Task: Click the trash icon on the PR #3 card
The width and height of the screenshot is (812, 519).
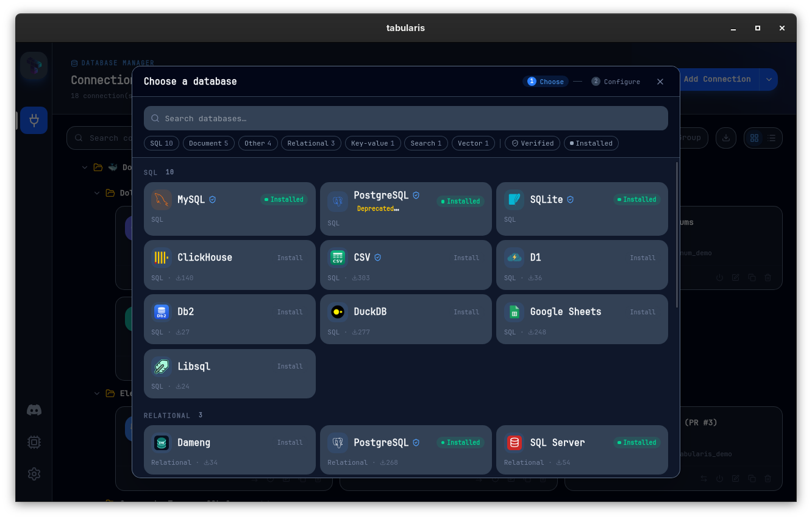Action: pos(768,479)
